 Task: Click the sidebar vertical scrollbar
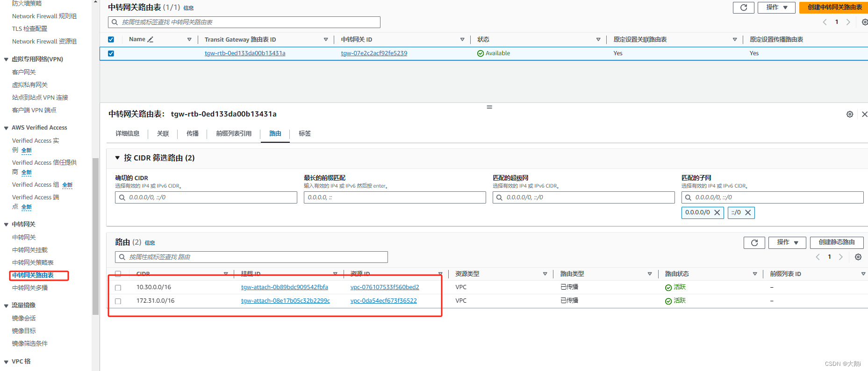95,236
